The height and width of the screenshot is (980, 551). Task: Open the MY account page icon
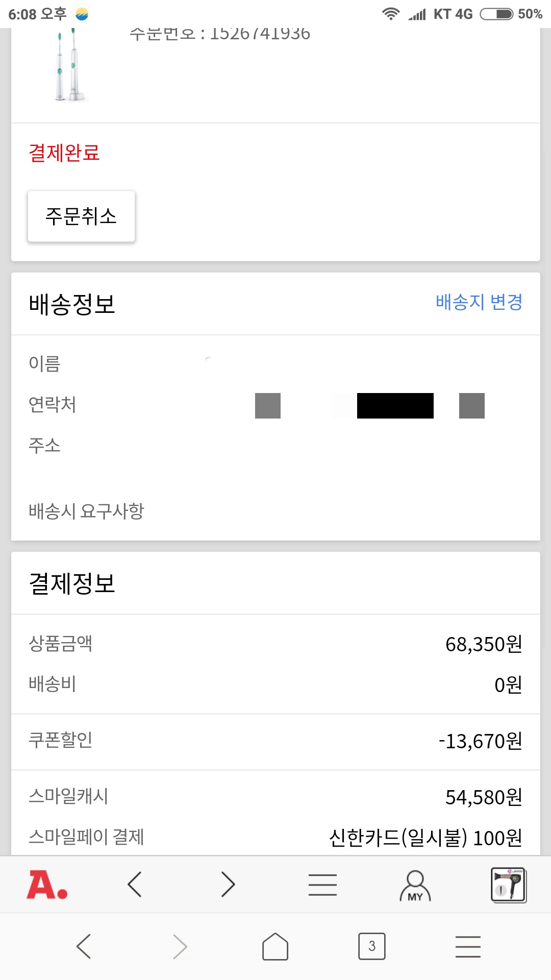tap(415, 886)
